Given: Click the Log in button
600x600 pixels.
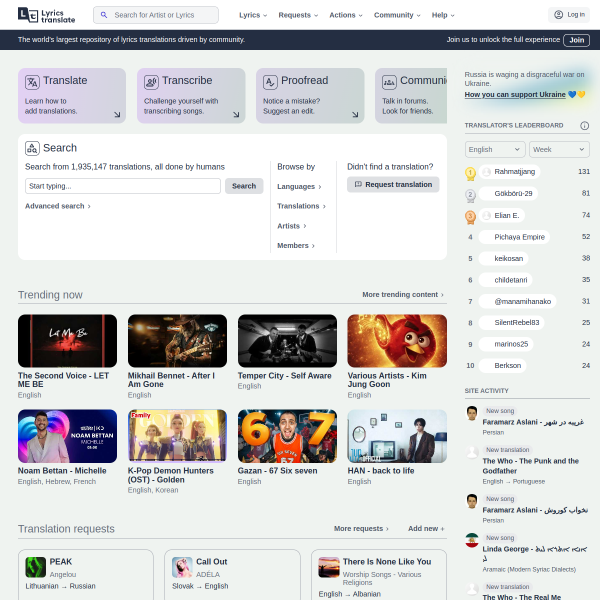Looking at the screenshot, I should 569,15.
